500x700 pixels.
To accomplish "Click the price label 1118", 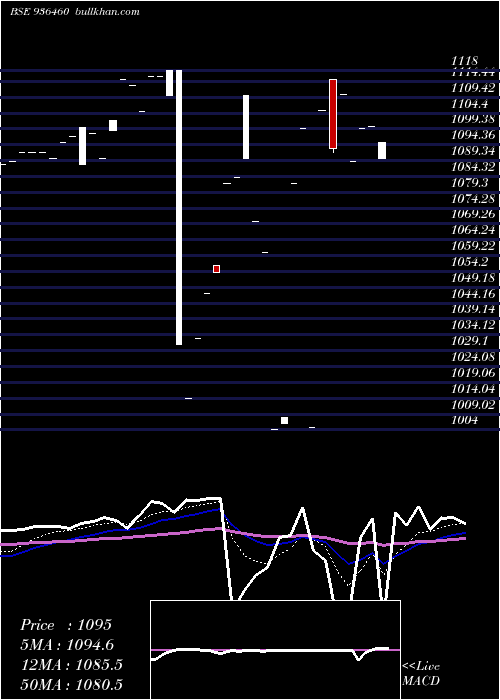I will point(465,61).
